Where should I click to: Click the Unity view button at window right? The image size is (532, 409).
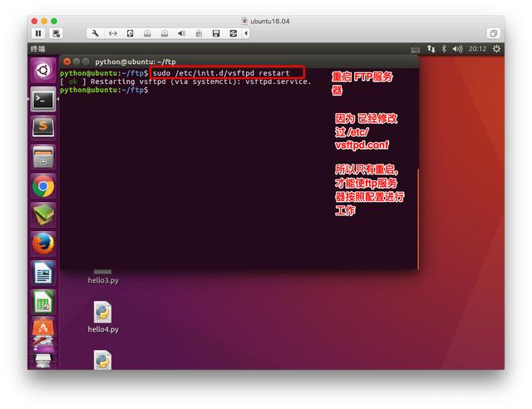[494, 33]
